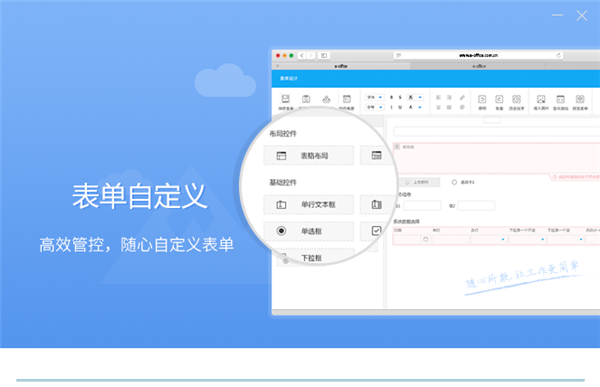This screenshot has width=600, height=387.
Task: Close the first browser tab with x
Action: pyautogui.click(x=278, y=66)
